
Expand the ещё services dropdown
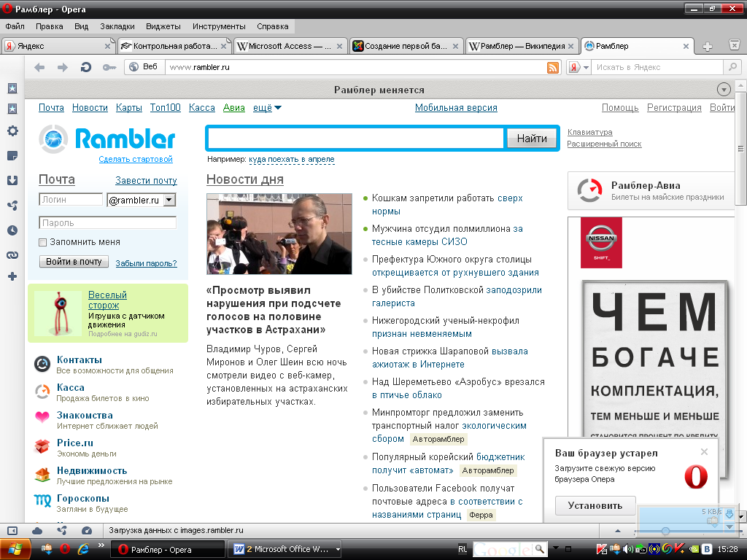pos(267,108)
